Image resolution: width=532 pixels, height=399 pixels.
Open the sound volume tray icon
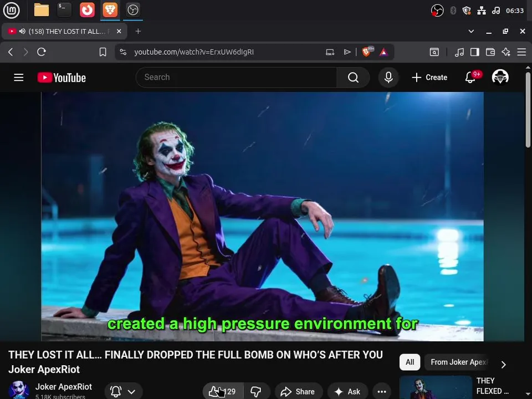[496, 11]
